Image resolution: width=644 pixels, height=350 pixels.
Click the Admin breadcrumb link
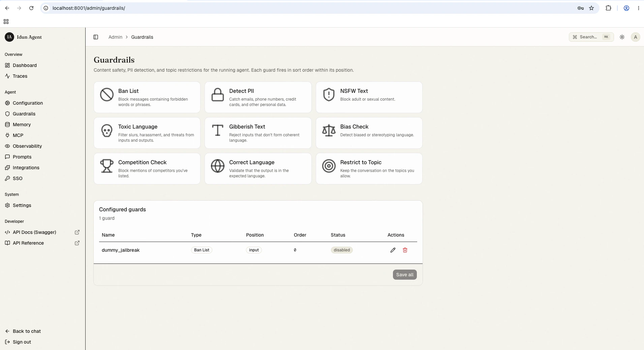(x=115, y=37)
